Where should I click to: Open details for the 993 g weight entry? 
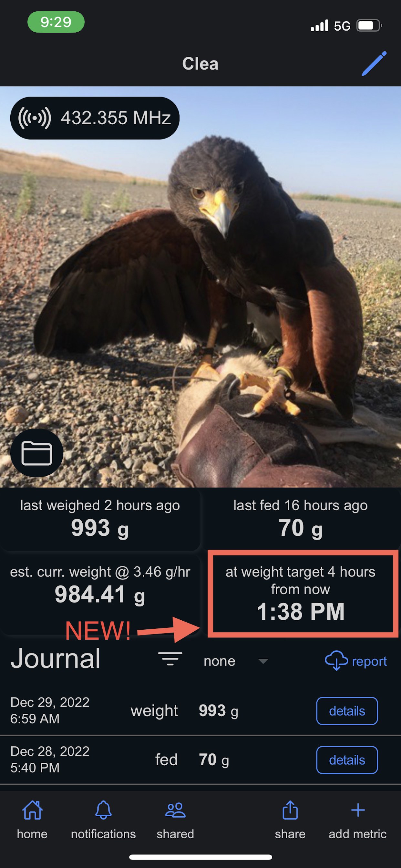[x=347, y=711]
